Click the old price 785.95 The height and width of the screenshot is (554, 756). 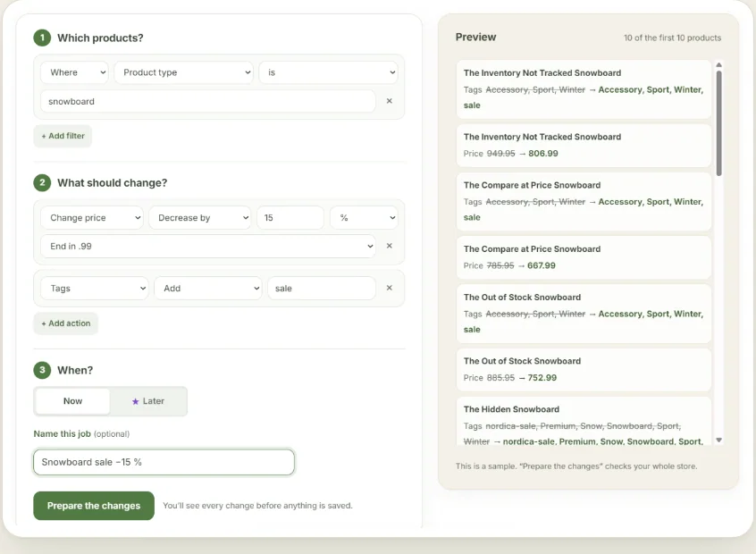[500, 265]
